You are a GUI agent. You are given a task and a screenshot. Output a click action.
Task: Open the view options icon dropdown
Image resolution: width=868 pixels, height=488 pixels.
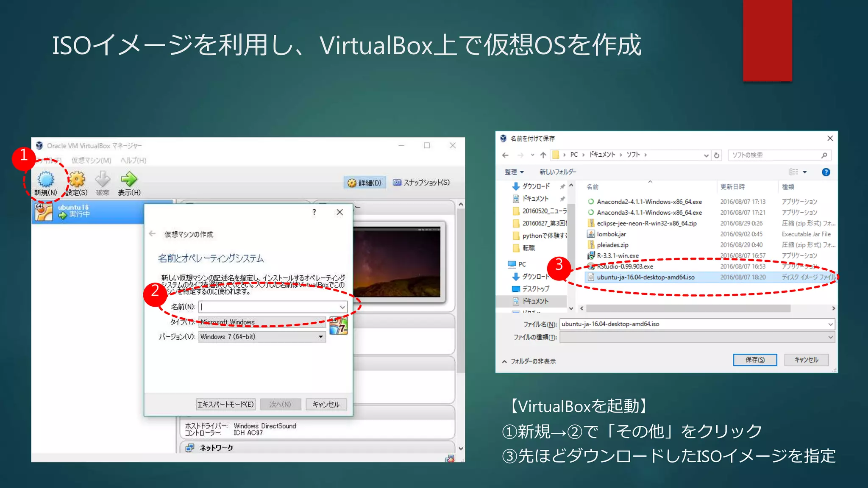click(x=798, y=172)
